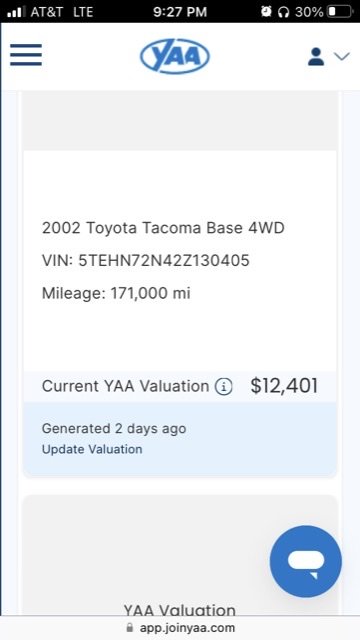Select the VIN number text
Screen dimensions: 360x640
pos(146,260)
